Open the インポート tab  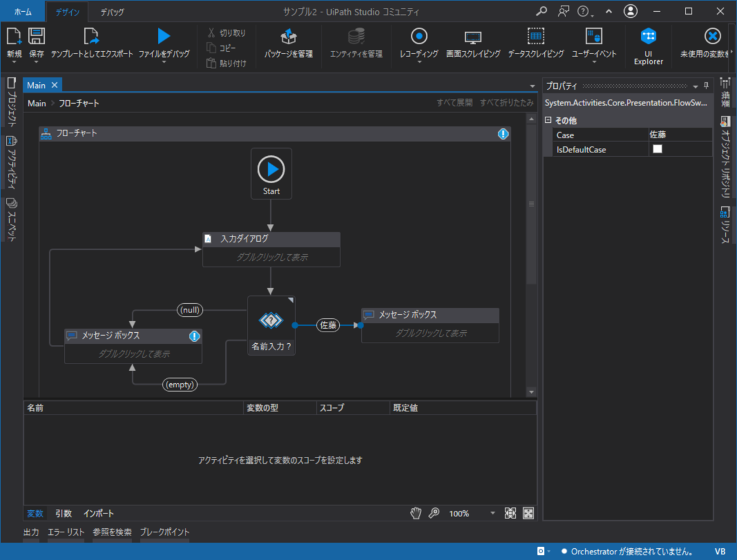[x=99, y=513]
